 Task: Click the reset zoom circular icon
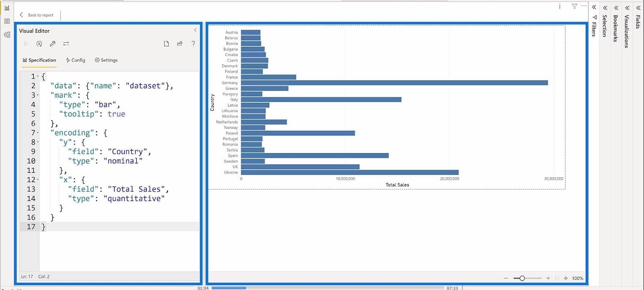click(557, 278)
